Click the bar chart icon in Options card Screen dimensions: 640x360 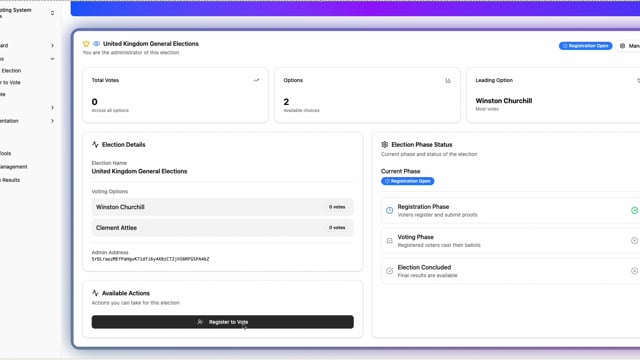(x=448, y=80)
